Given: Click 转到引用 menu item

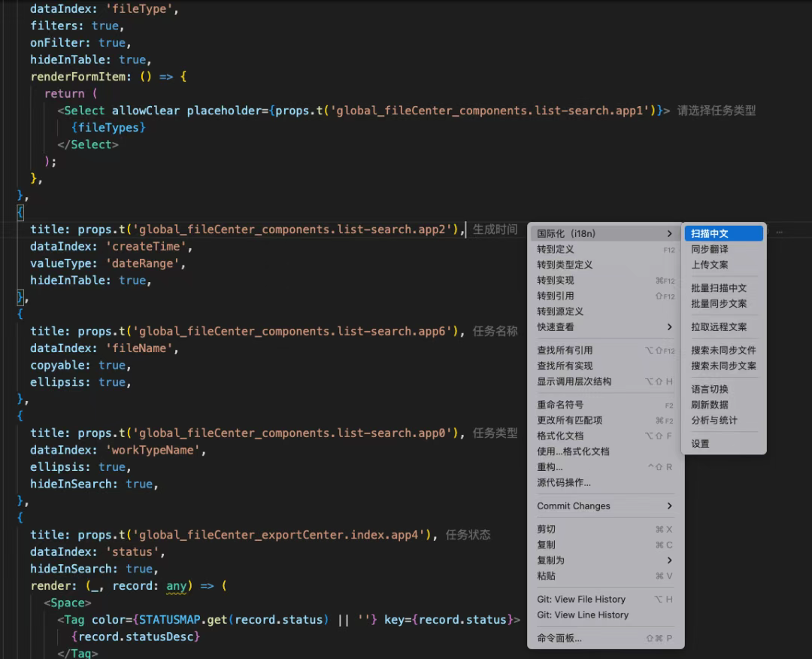Looking at the screenshot, I should (604, 296).
